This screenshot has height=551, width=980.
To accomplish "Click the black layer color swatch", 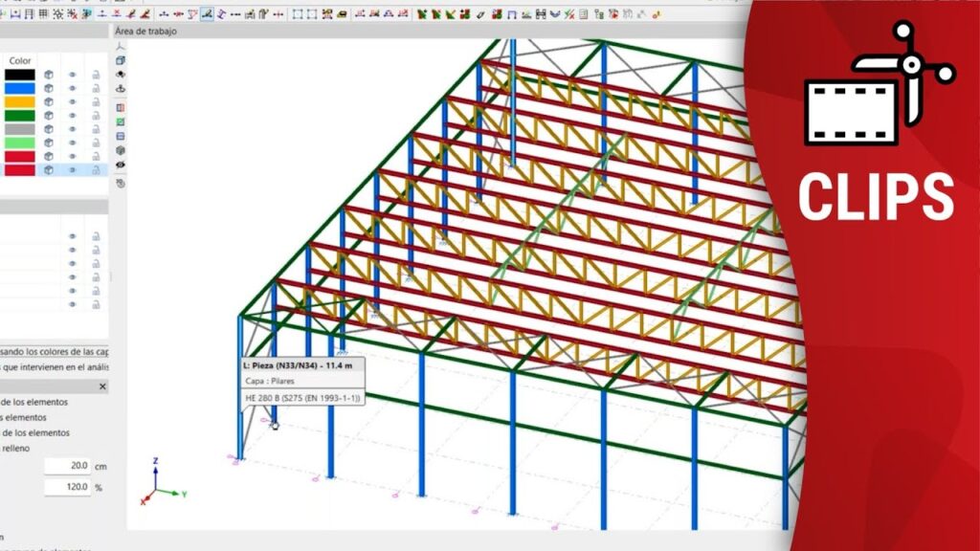I will click(x=19, y=75).
